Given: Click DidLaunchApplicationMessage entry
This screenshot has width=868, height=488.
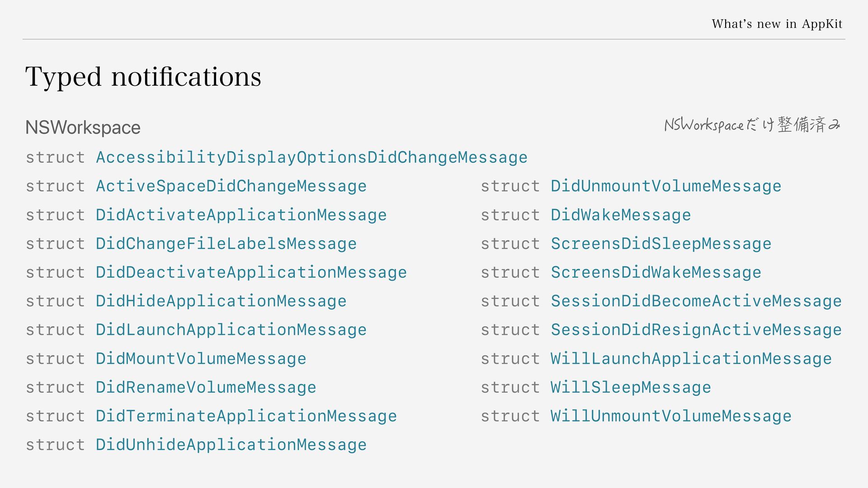Looking at the screenshot, I should 231,330.
